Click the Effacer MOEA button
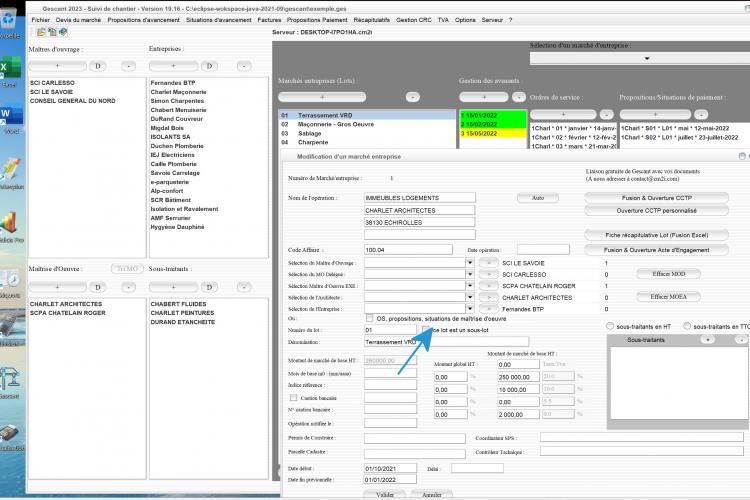750x500 pixels. (669, 297)
